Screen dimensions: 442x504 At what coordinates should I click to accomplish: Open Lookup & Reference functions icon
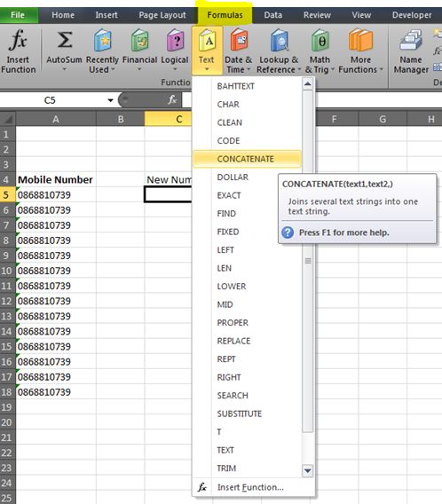(279, 41)
